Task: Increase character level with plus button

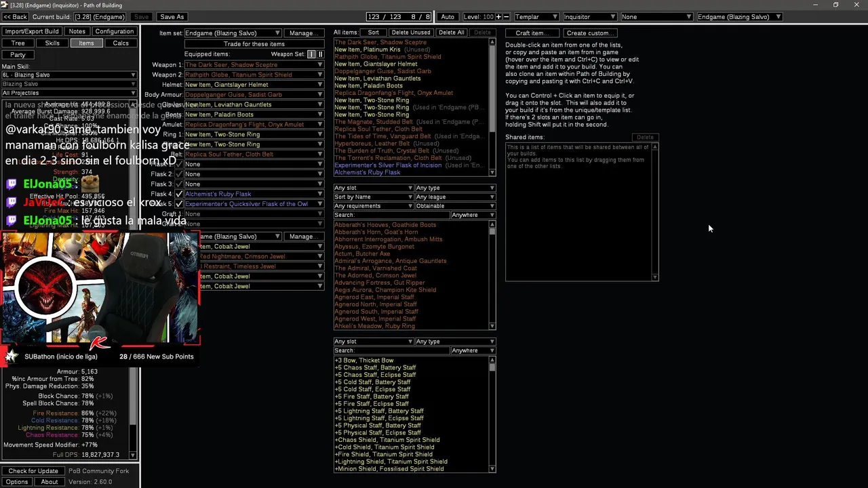Action: (x=498, y=17)
